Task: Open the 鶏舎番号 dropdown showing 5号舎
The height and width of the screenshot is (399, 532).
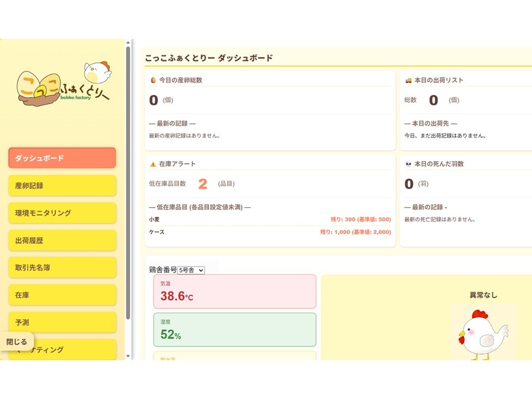Action: tap(191, 270)
